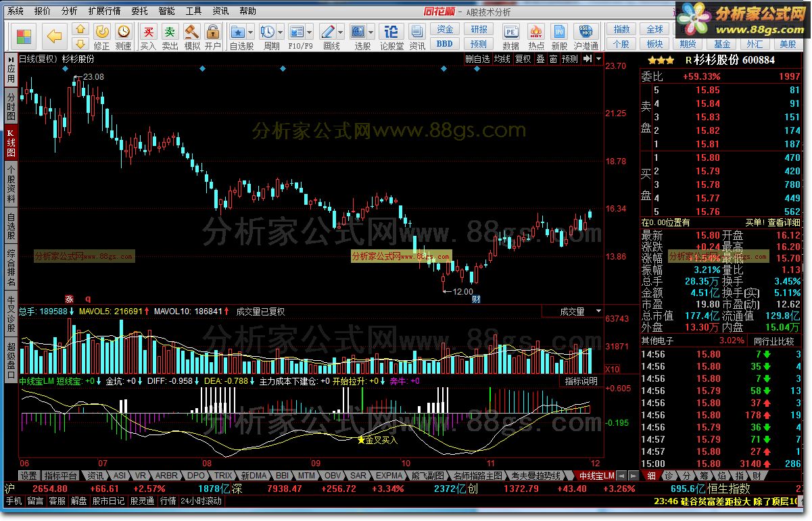Open 模拟 simulated trading gavel icon
Viewport: 812px width, 521px height.
(192, 36)
